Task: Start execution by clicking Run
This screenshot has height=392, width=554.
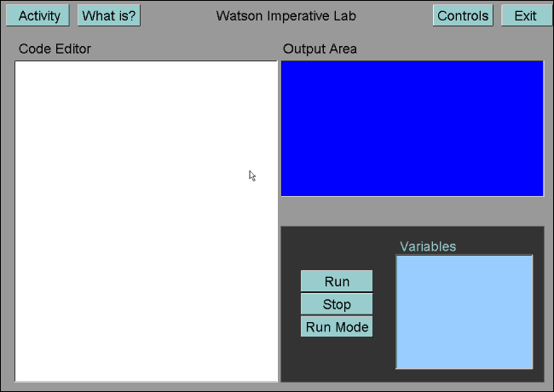Action: tap(337, 281)
